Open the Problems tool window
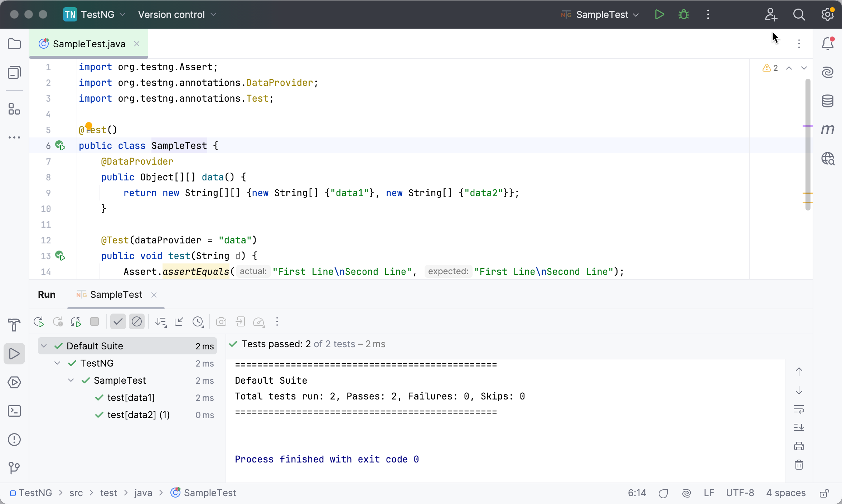The width and height of the screenshot is (842, 504). (x=14, y=440)
